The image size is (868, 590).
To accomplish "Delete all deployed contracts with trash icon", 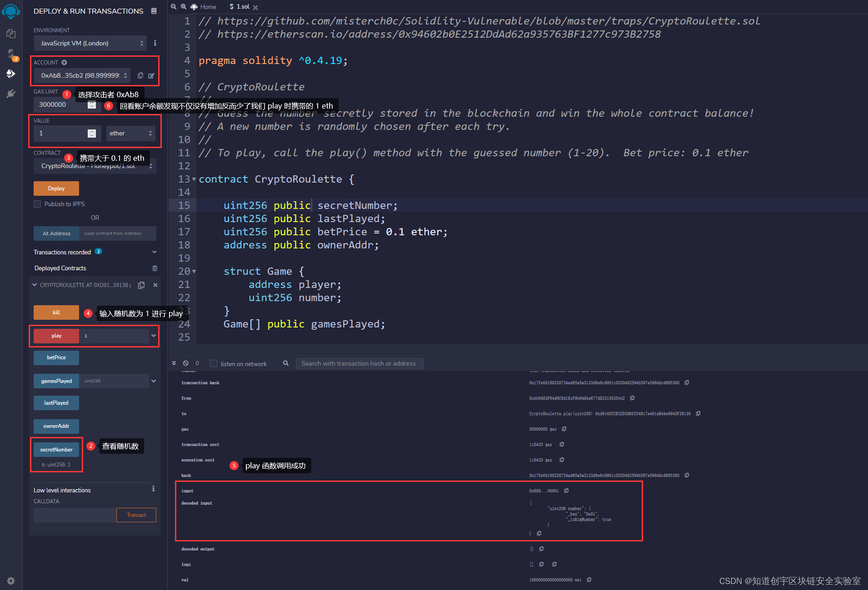I will point(155,268).
